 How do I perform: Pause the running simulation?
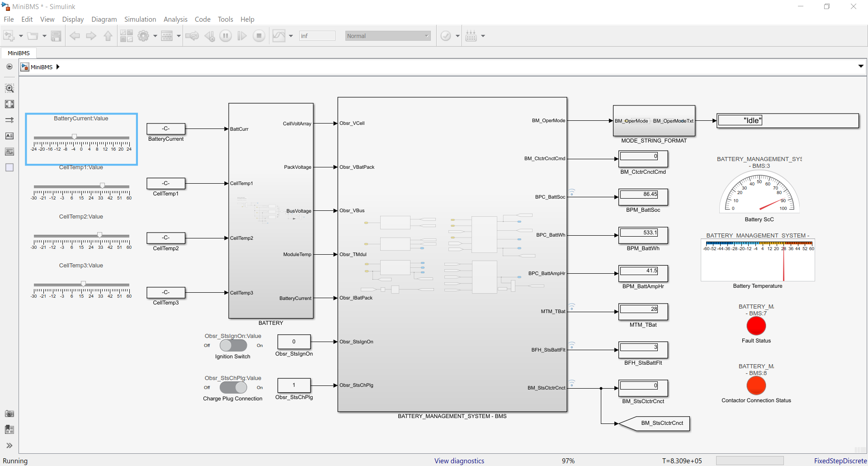click(226, 36)
